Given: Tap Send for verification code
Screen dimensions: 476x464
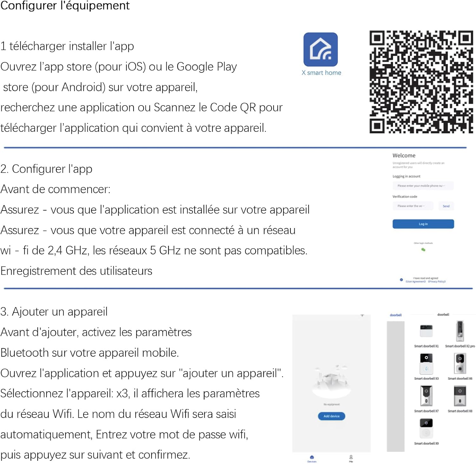Looking at the screenshot, I should pyautogui.click(x=446, y=206).
